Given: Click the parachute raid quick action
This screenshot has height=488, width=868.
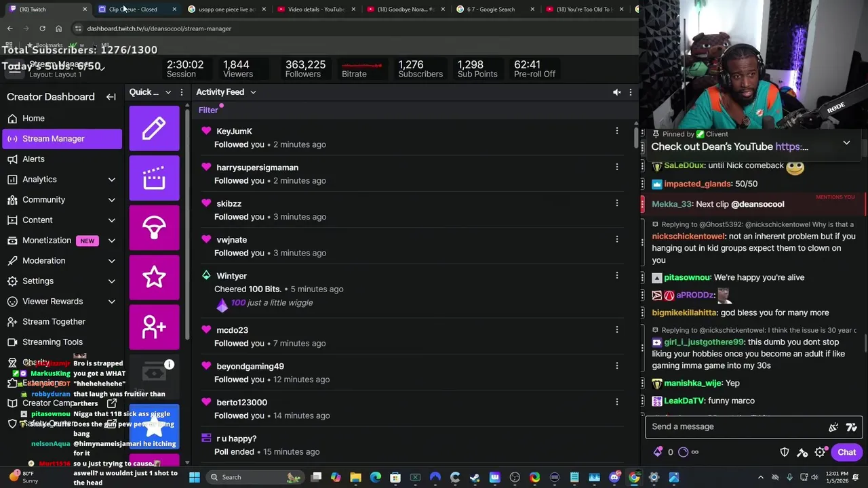Looking at the screenshot, I should [155, 228].
